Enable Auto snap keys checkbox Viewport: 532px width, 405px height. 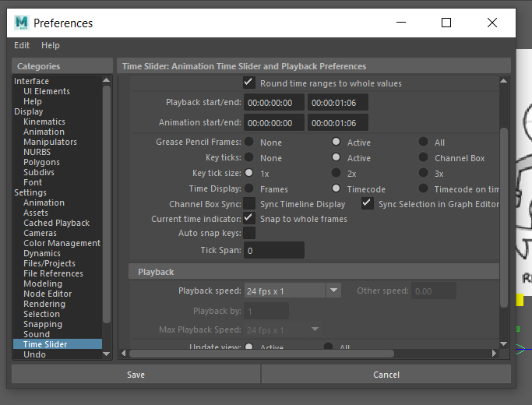pyautogui.click(x=249, y=233)
